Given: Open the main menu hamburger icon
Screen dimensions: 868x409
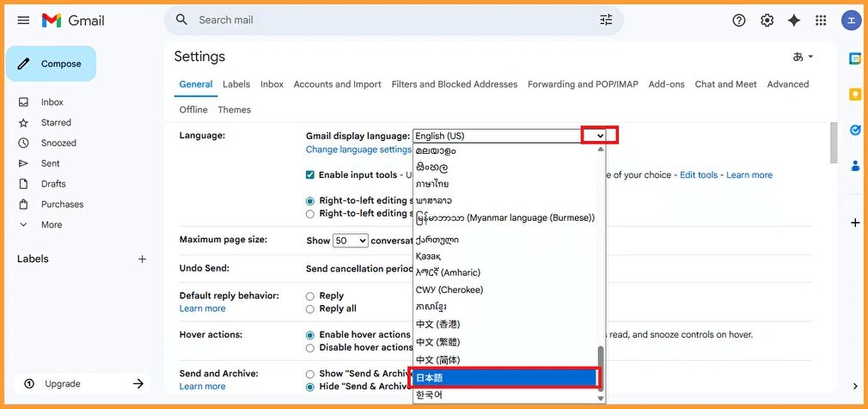Looking at the screenshot, I should (23, 21).
